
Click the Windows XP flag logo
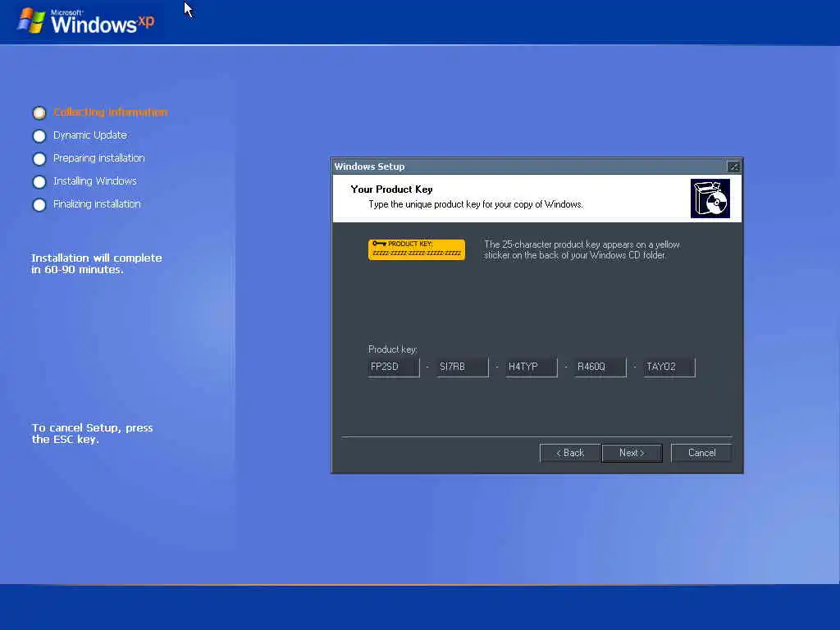pos(31,21)
